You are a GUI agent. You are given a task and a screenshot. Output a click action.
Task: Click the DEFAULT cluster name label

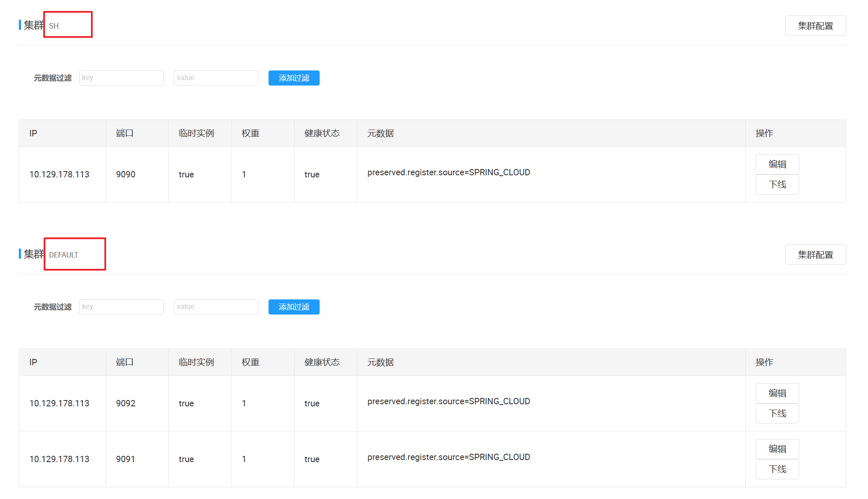click(63, 255)
